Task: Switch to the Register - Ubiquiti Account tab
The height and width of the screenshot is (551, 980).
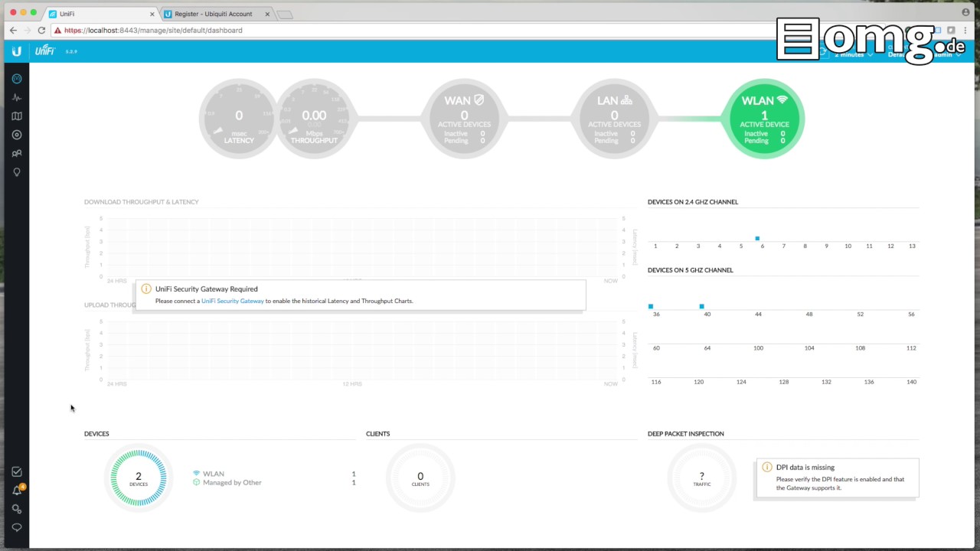Action: pos(216,14)
